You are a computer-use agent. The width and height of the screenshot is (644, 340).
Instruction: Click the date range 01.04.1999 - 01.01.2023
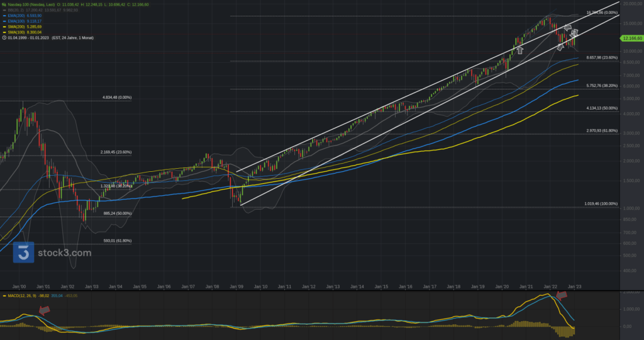(28, 38)
